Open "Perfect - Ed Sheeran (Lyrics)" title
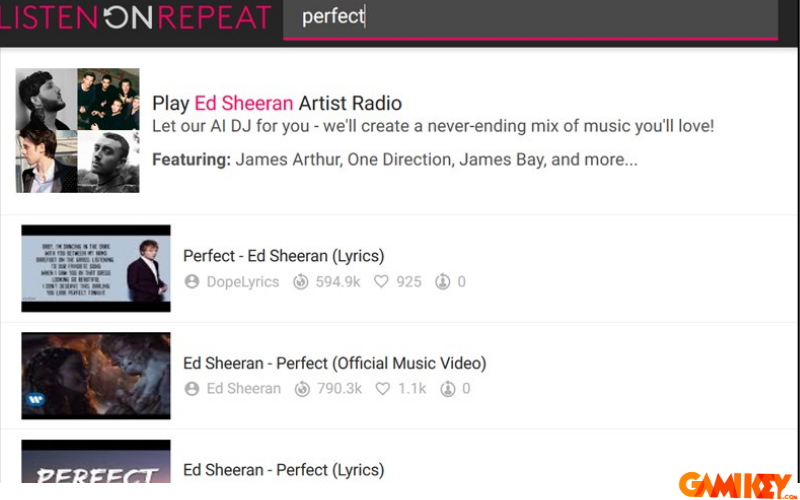Image resolution: width=800 pixels, height=500 pixels. [x=283, y=256]
